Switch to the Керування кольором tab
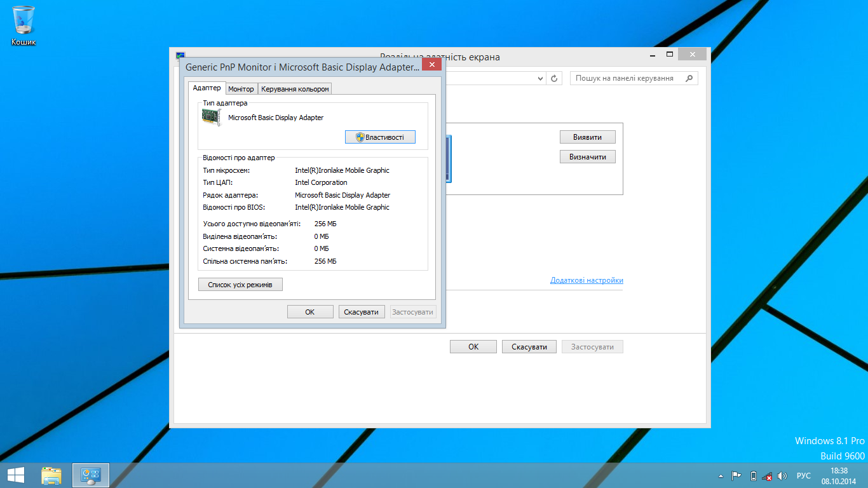The width and height of the screenshot is (868, 488). [x=295, y=89]
